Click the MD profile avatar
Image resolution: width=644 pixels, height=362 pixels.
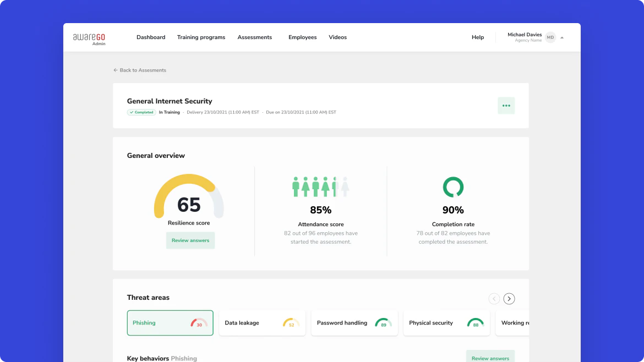click(550, 37)
